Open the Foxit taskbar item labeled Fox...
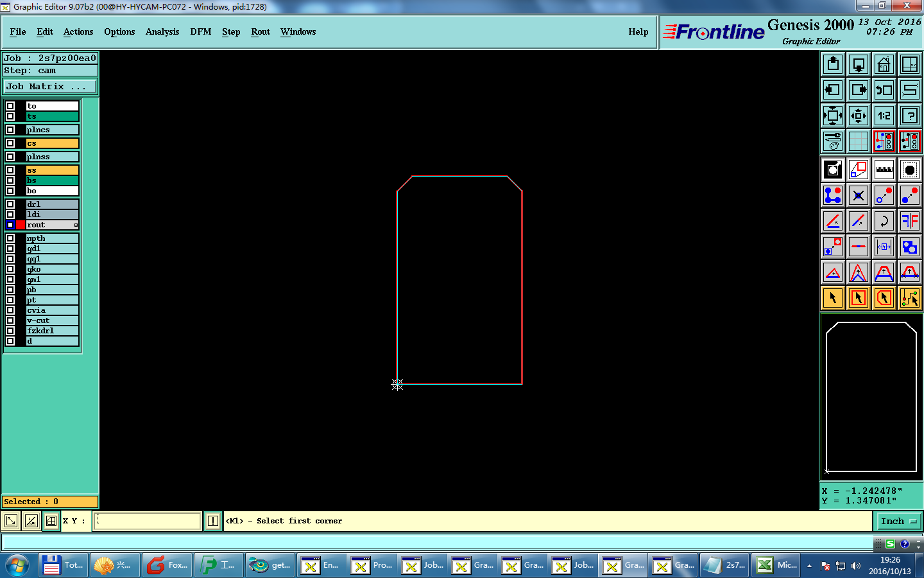The height and width of the screenshot is (578, 924). click(x=167, y=565)
